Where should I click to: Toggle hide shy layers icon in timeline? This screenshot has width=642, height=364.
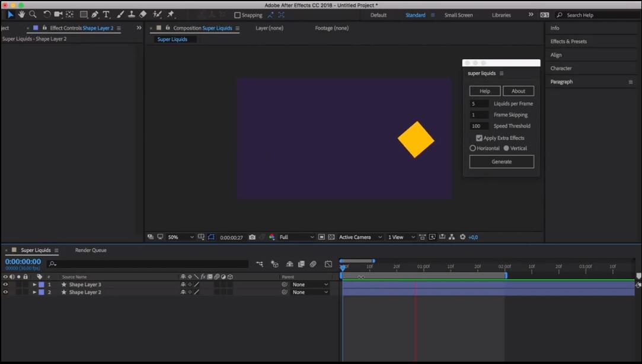[289, 264]
